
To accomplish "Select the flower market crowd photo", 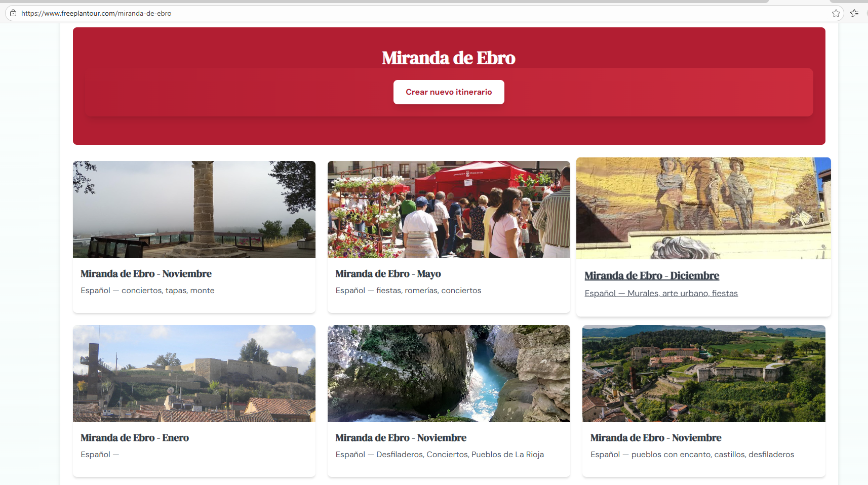I will click(449, 210).
